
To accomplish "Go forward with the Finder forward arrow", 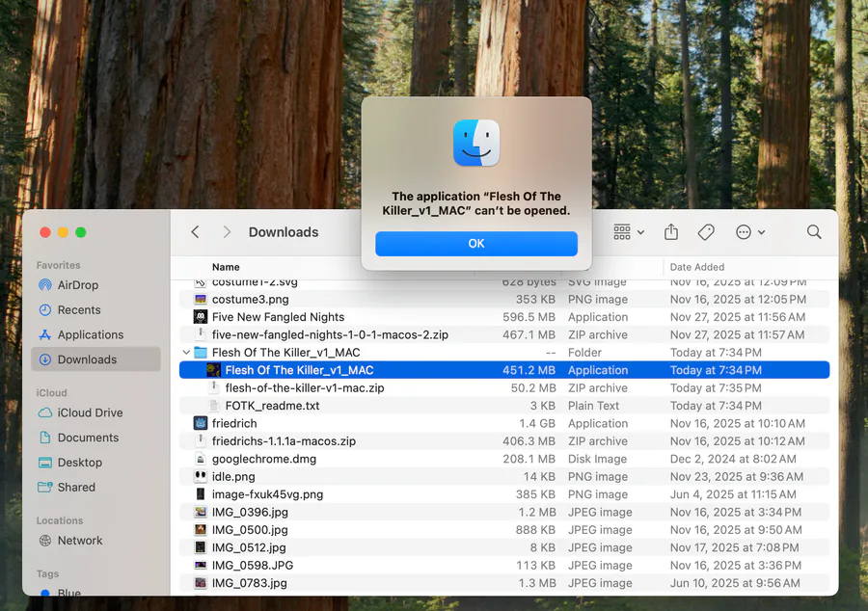I will [x=227, y=232].
